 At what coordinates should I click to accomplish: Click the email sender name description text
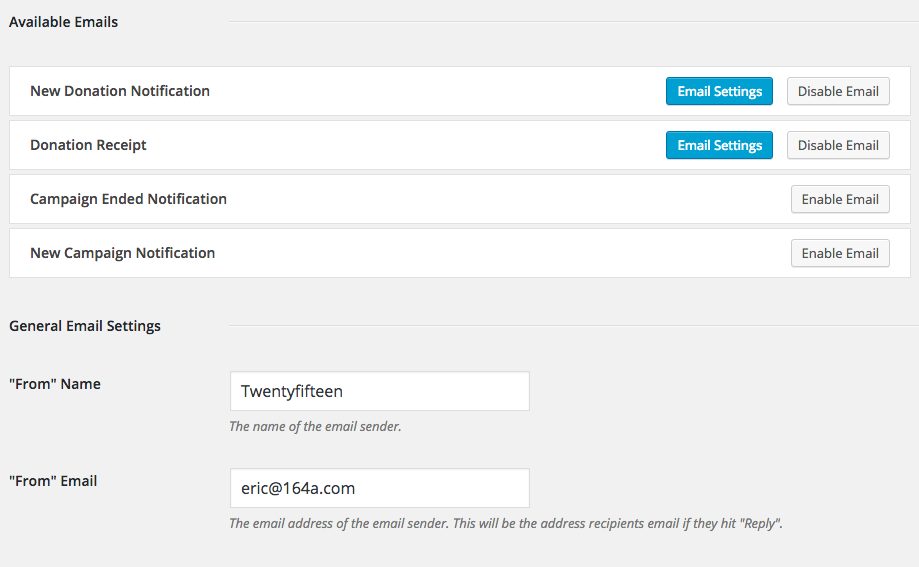[315, 427]
